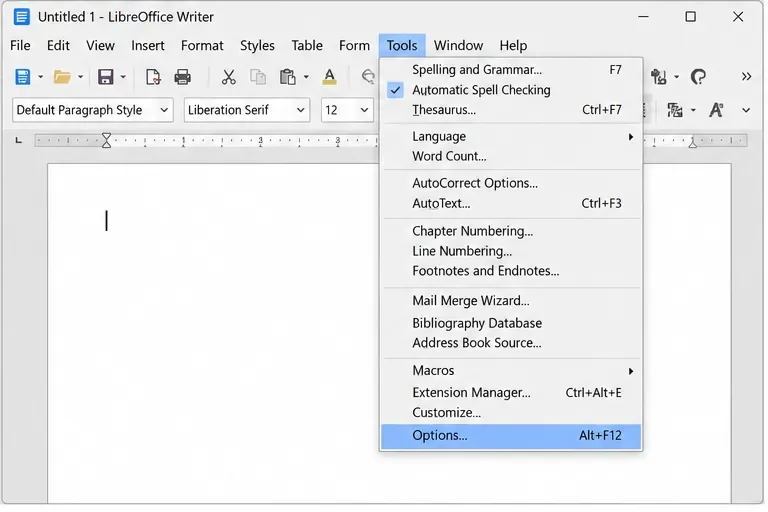This screenshot has height=512, width=768.
Task: Open the New document type dropdown arrow
Action: click(41, 77)
